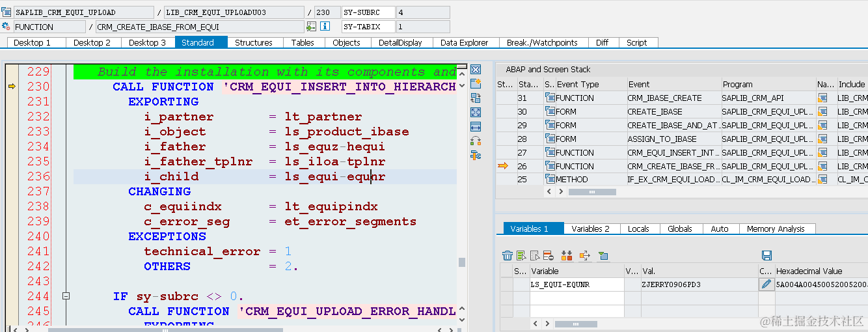
Task: Click the blue info icon in header
Action: pyautogui.click(x=325, y=27)
